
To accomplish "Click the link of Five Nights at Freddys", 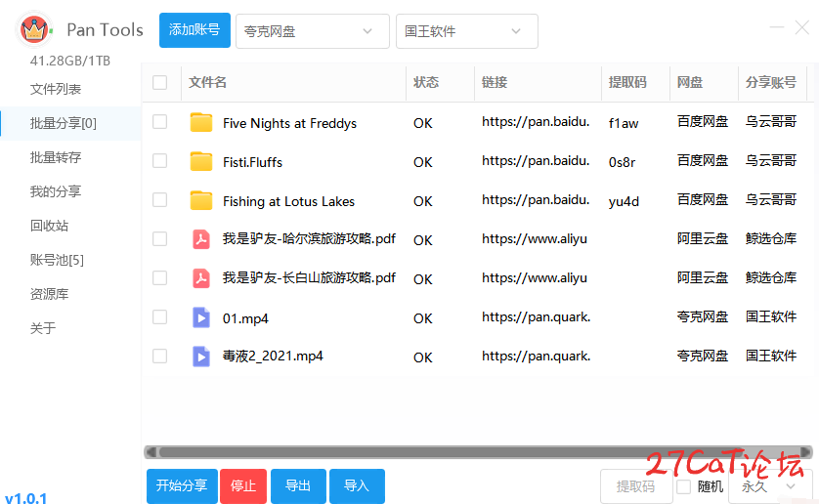I will 536,122.
